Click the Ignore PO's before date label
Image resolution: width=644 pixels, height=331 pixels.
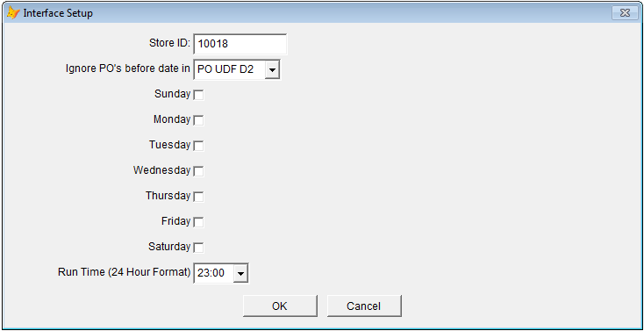128,68
